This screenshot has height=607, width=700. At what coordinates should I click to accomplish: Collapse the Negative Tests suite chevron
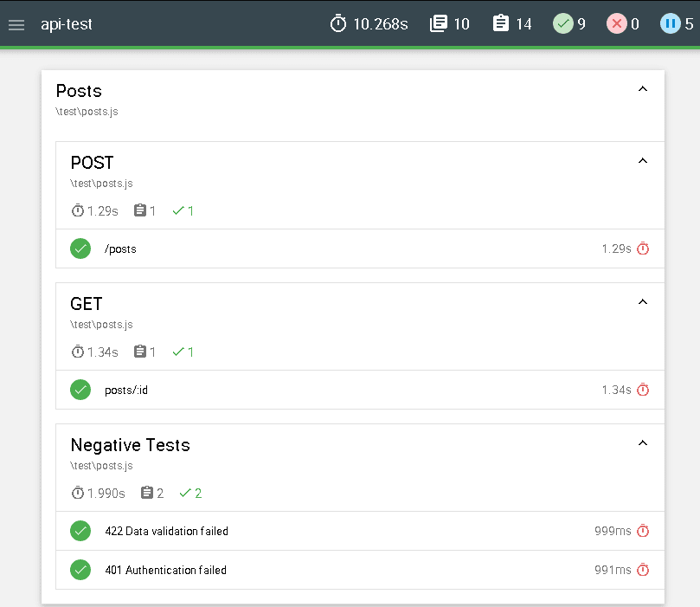point(642,443)
